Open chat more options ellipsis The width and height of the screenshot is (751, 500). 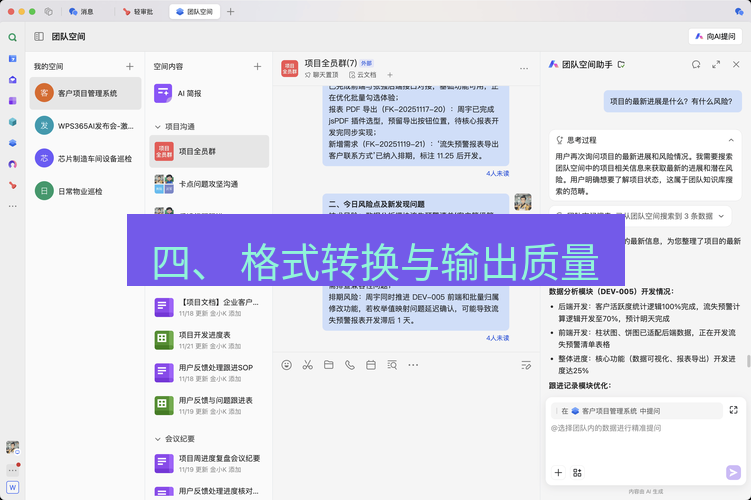[524, 68]
